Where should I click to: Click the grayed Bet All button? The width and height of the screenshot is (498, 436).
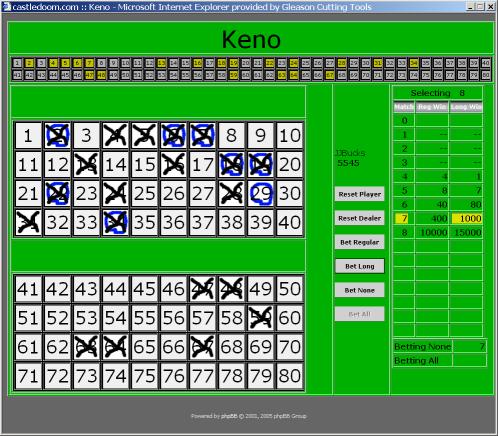click(x=359, y=314)
